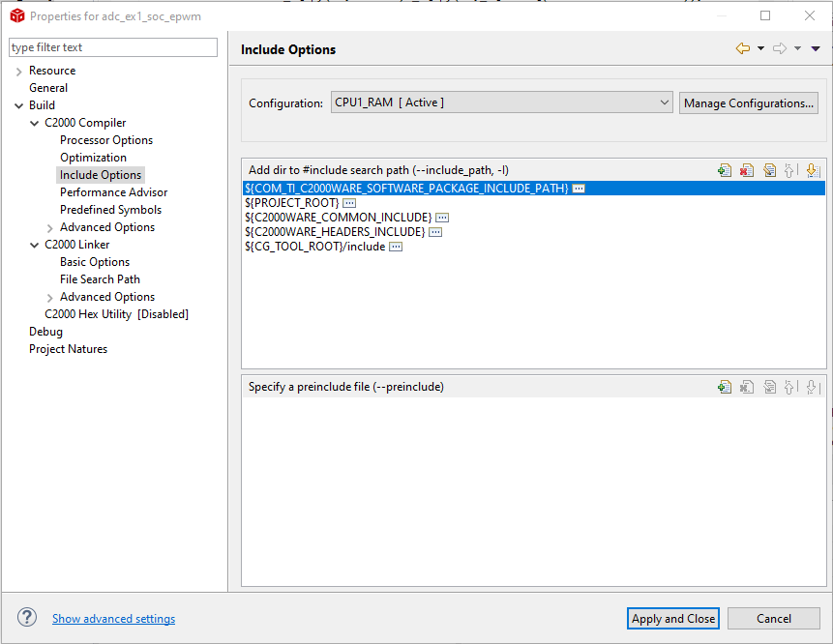This screenshot has height=644, width=833.
Task: Collapse the C2000 Linker node
Action: [35, 246]
